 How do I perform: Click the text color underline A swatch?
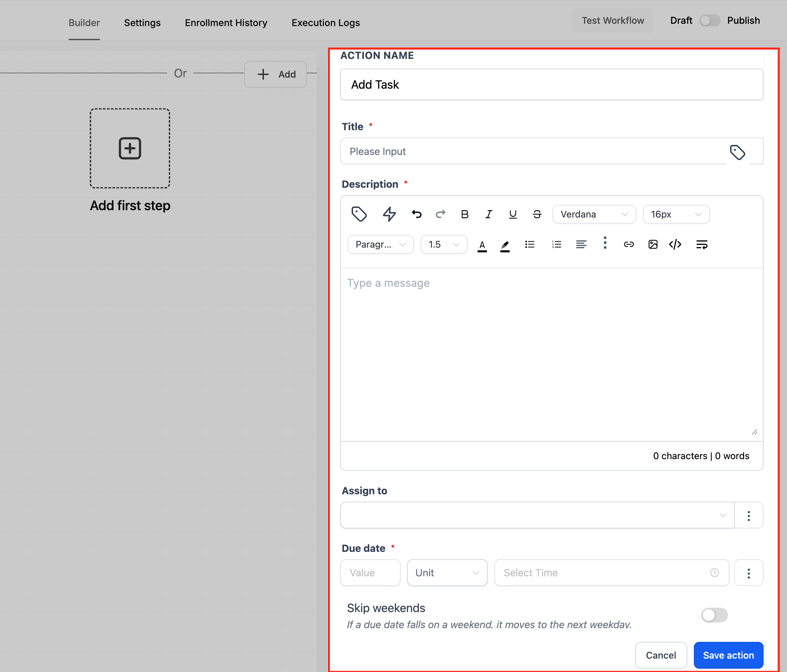482,245
